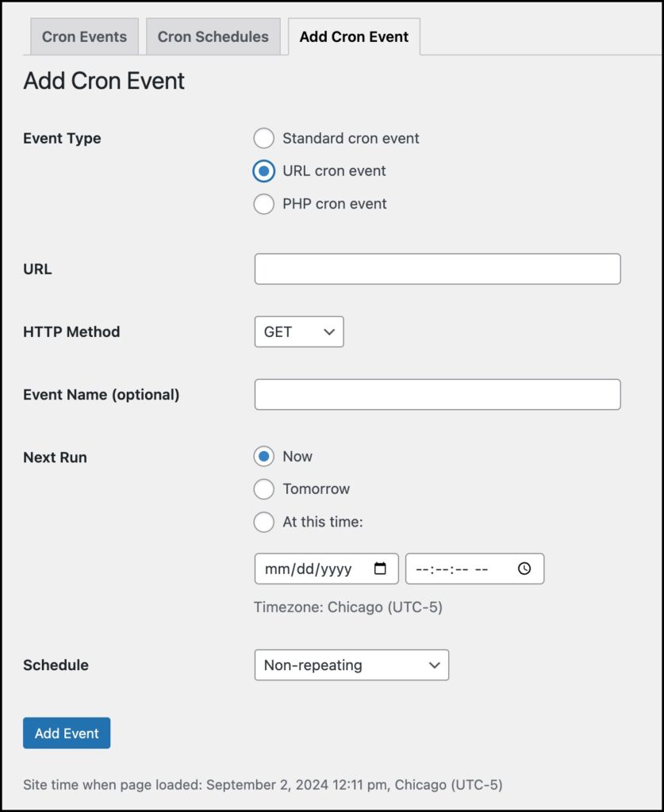Open the date picker calendar icon
Image resolution: width=664 pixels, height=812 pixels.
[x=378, y=568]
